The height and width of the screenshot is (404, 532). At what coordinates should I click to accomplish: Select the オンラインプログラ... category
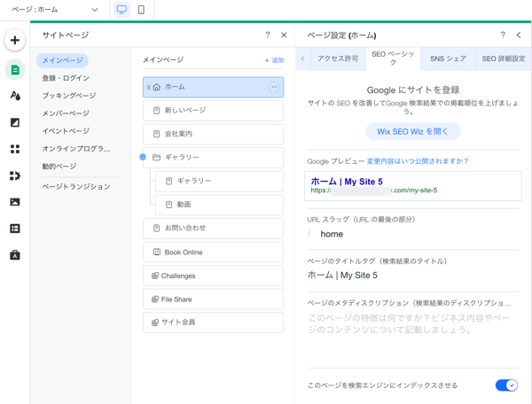[76, 149]
